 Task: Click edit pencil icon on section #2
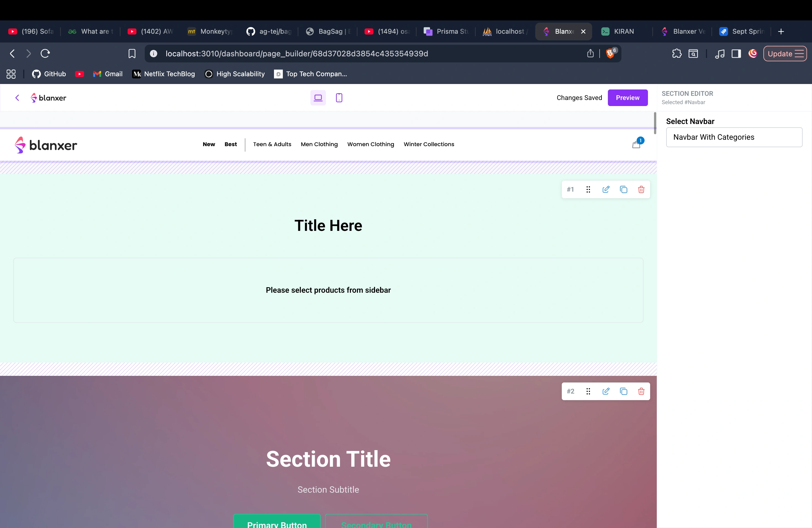coord(606,391)
